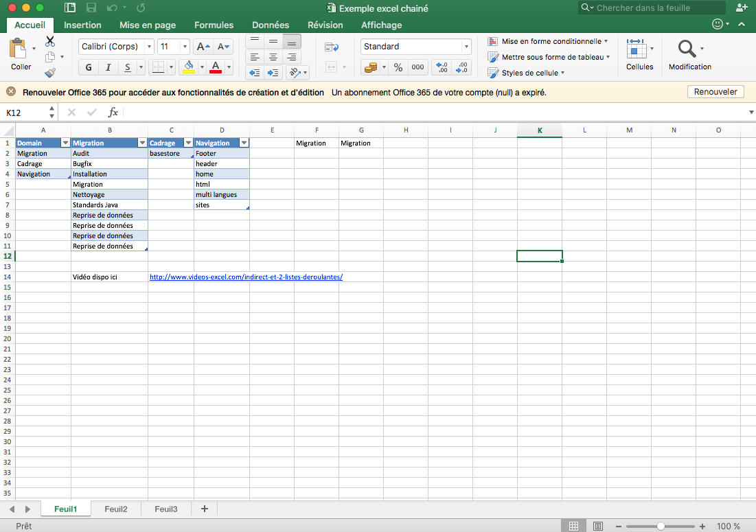Click the increase indent icon

(273, 73)
